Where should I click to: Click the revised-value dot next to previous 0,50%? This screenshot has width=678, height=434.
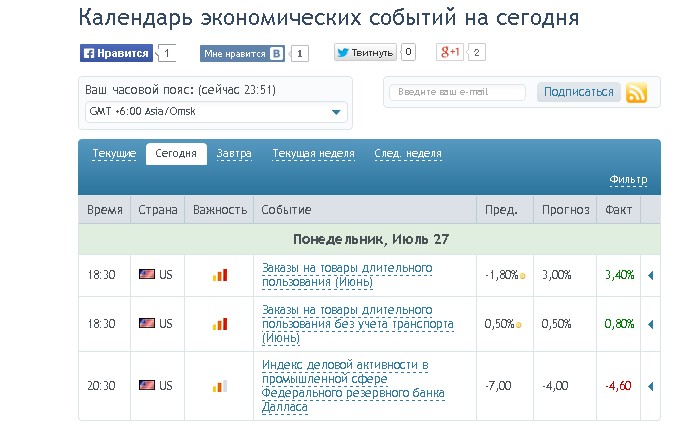tap(518, 325)
